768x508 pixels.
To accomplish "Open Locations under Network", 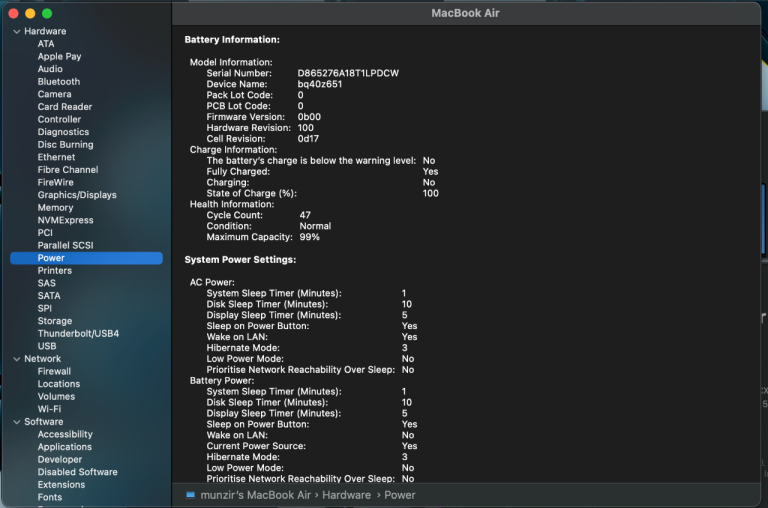I will pos(59,384).
